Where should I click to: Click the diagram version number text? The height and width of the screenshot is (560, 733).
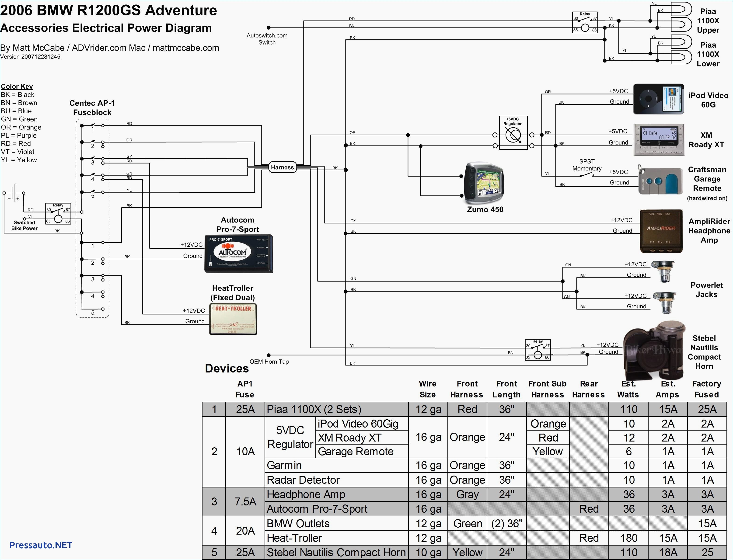click(x=30, y=57)
